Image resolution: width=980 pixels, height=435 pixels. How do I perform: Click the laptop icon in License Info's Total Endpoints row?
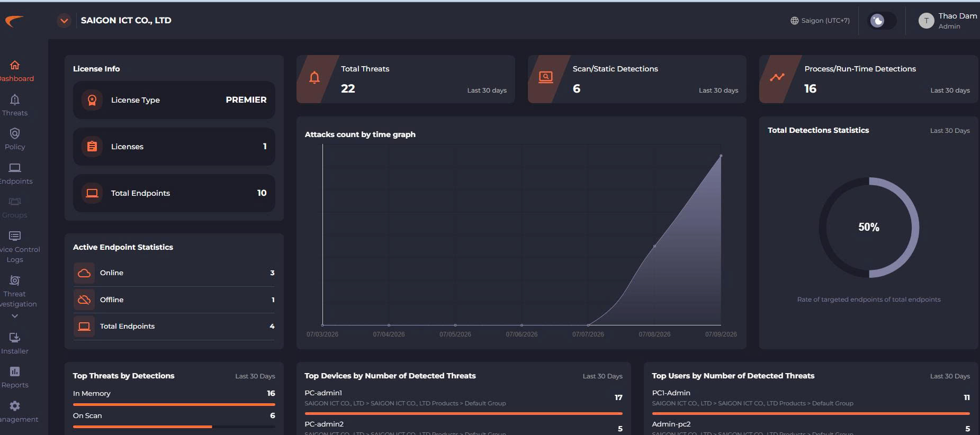[x=92, y=193]
